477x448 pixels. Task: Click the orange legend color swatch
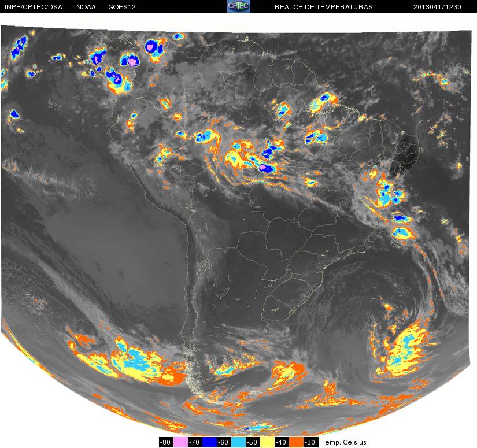tap(296, 442)
